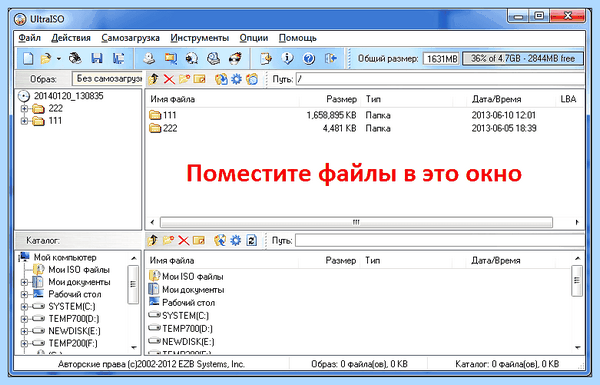
Task: Open the Опции menu
Action: coord(254,38)
